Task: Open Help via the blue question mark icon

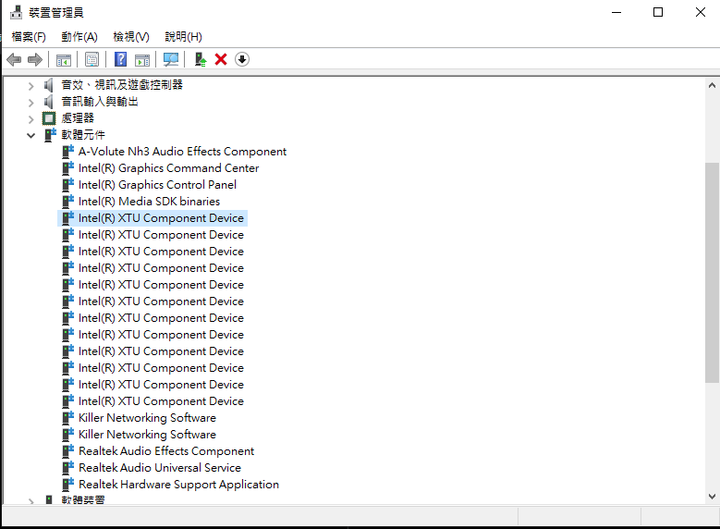Action: [x=120, y=59]
